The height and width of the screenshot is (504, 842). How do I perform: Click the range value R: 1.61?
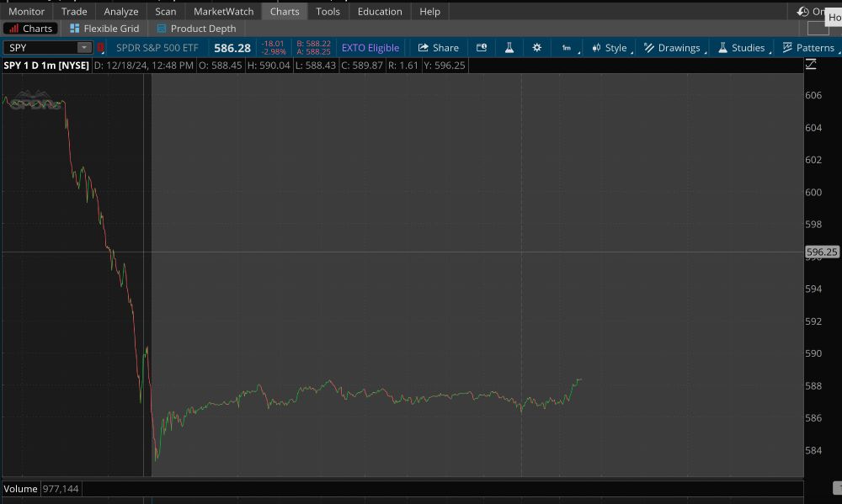[x=402, y=66]
